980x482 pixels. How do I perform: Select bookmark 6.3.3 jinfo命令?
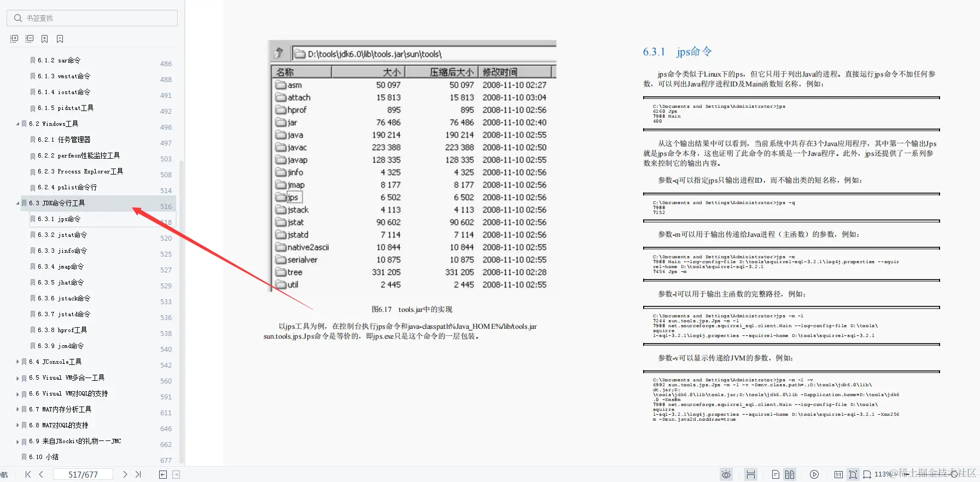coord(62,251)
